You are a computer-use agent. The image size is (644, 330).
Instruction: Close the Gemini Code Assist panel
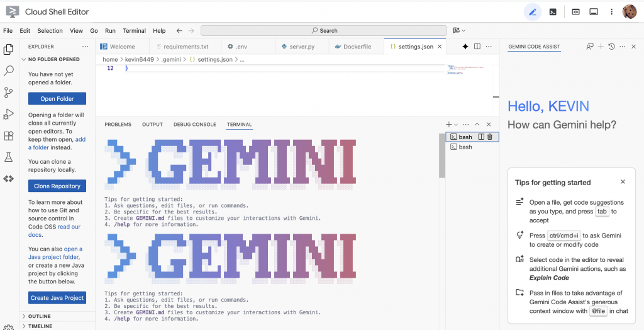pyautogui.click(x=634, y=47)
